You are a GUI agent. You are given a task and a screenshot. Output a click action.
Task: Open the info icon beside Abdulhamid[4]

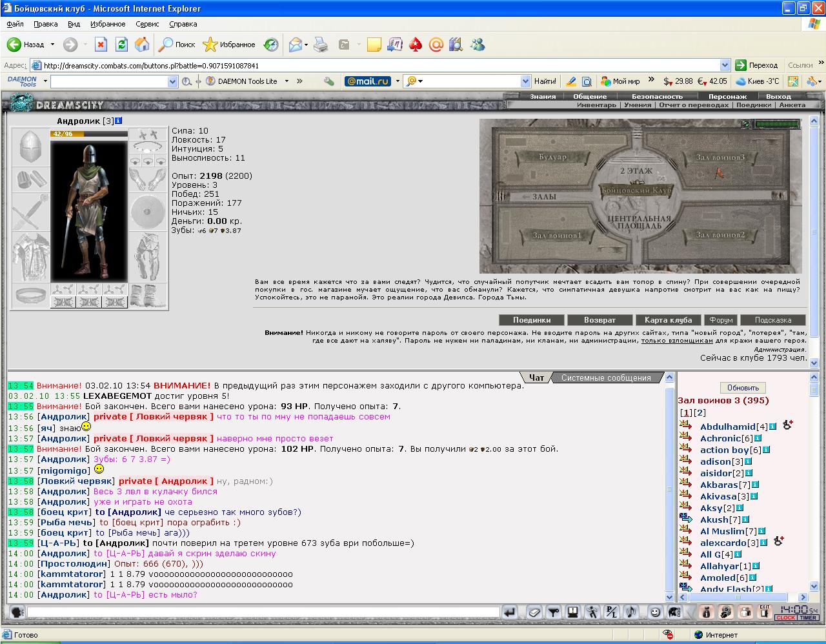click(772, 427)
